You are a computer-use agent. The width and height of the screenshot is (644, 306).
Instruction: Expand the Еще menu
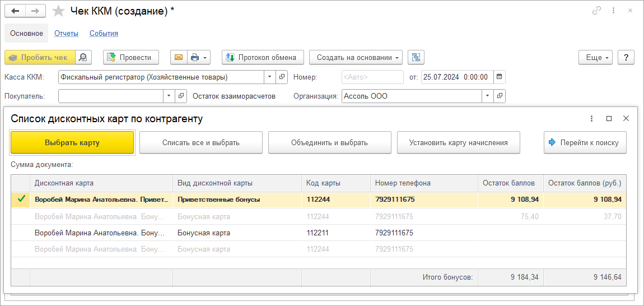tap(595, 57)
